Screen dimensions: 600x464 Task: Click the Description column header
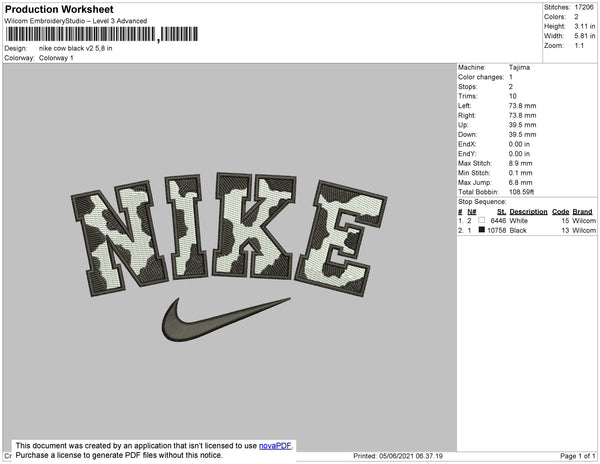pyautogui.click(x=528, y=211)
